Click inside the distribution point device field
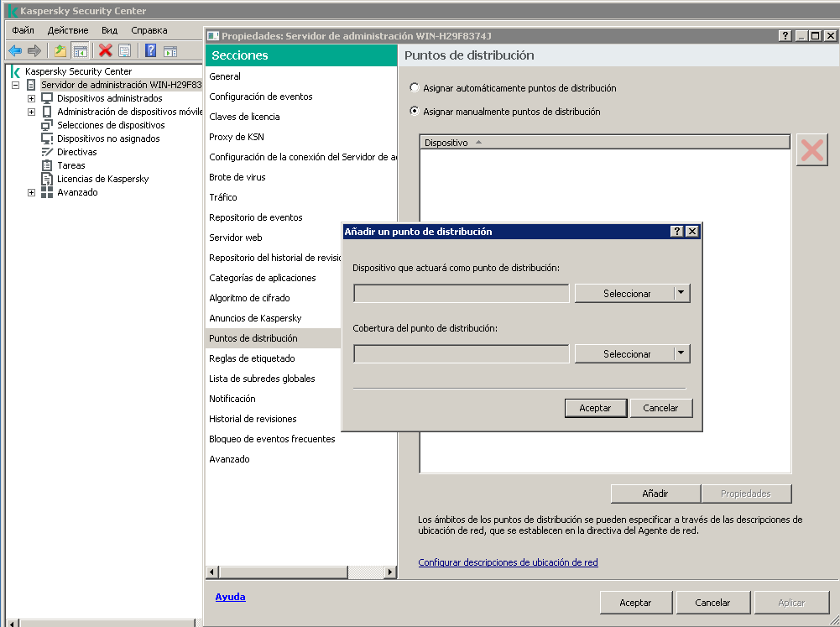Viewport: 840px width, 627px height. pyautogui.click(x=460, y=293)
